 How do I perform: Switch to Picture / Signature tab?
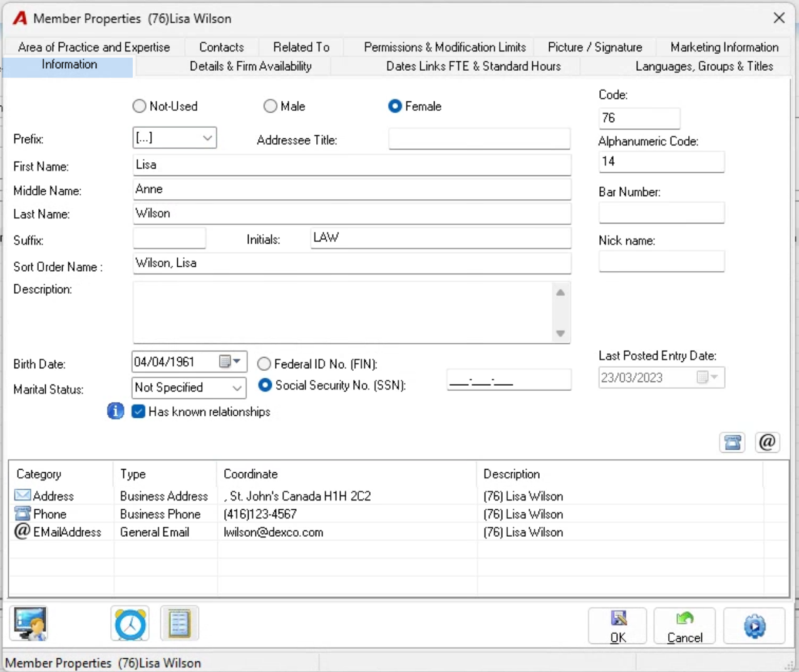(595, 47)
